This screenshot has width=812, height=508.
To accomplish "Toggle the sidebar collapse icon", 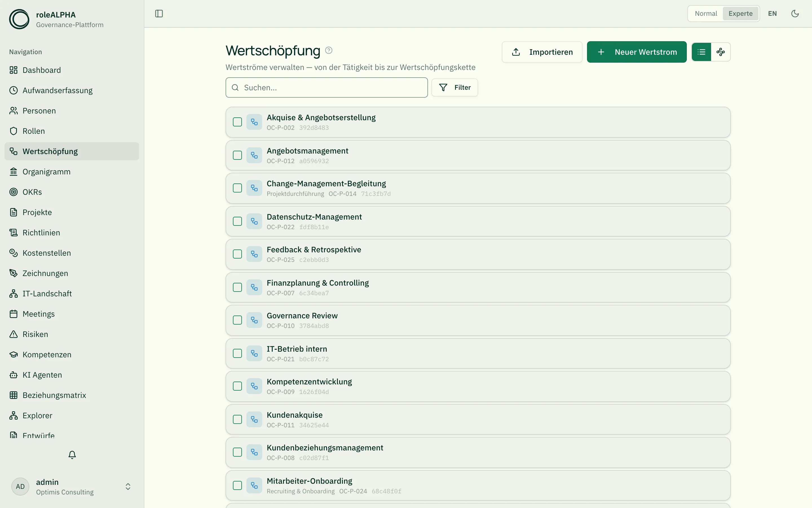I will coord(159,14).
